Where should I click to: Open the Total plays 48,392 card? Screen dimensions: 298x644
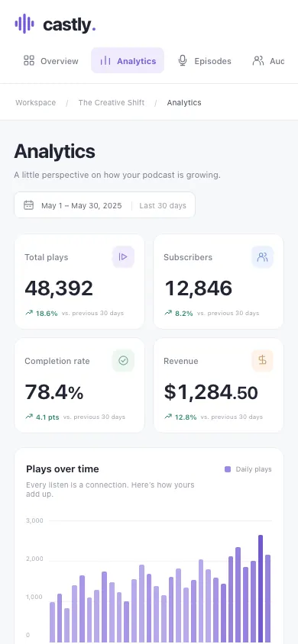tap(79, 282)
